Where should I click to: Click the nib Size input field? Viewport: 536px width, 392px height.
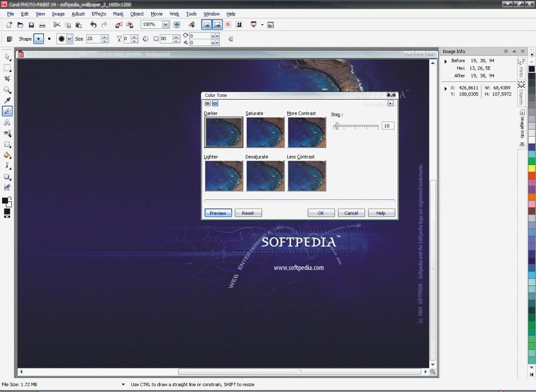[94, 39]
